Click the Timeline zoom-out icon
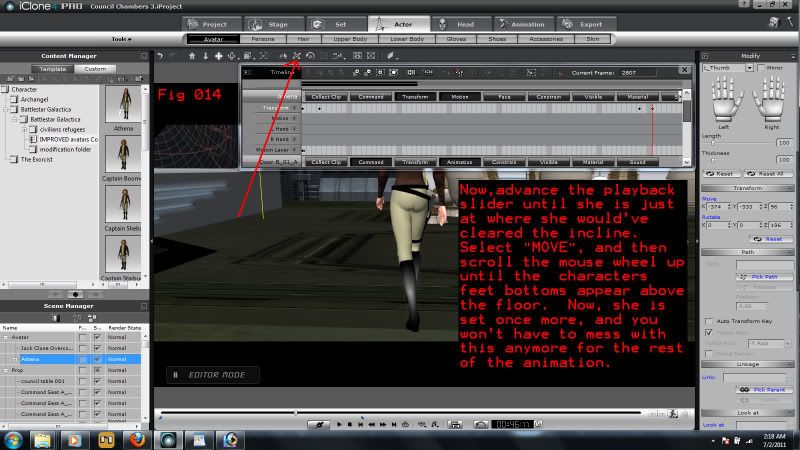 [x=368, y=73]
